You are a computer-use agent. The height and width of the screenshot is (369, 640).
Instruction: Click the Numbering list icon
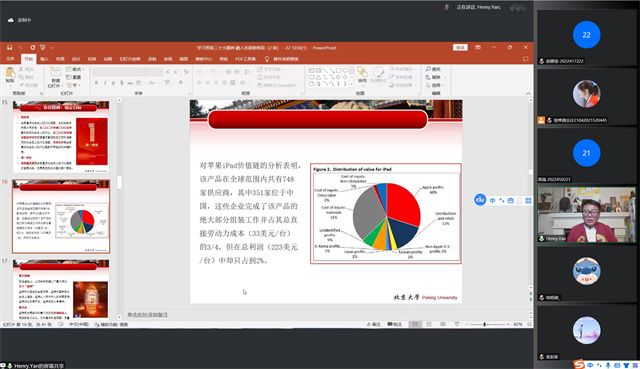pos(213,72)
